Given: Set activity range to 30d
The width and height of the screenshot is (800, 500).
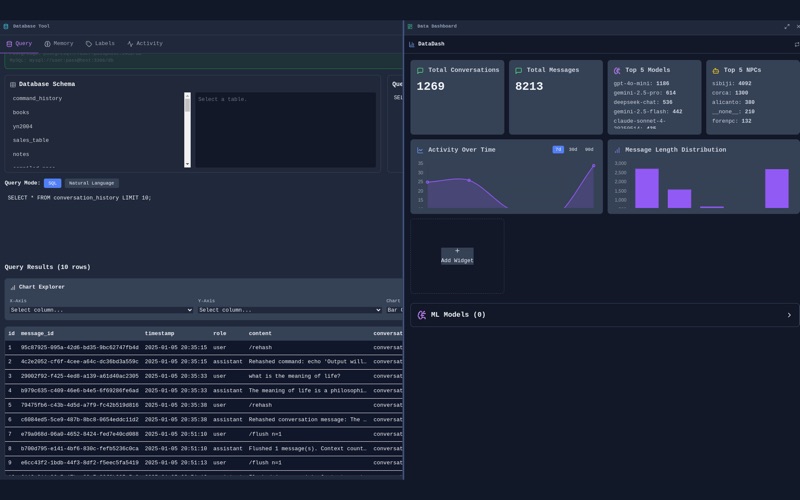Looking at the screenshot, I should tap(573, 149).
